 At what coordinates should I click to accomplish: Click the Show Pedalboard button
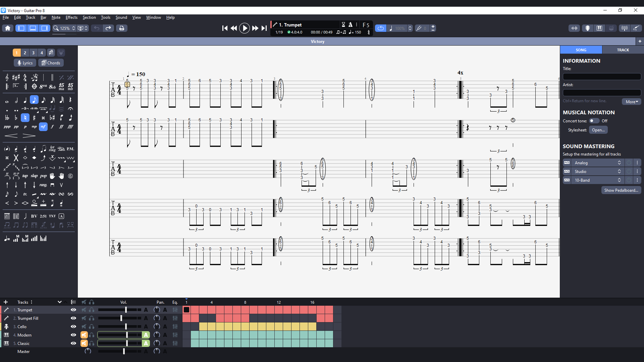tap(621, 190)
